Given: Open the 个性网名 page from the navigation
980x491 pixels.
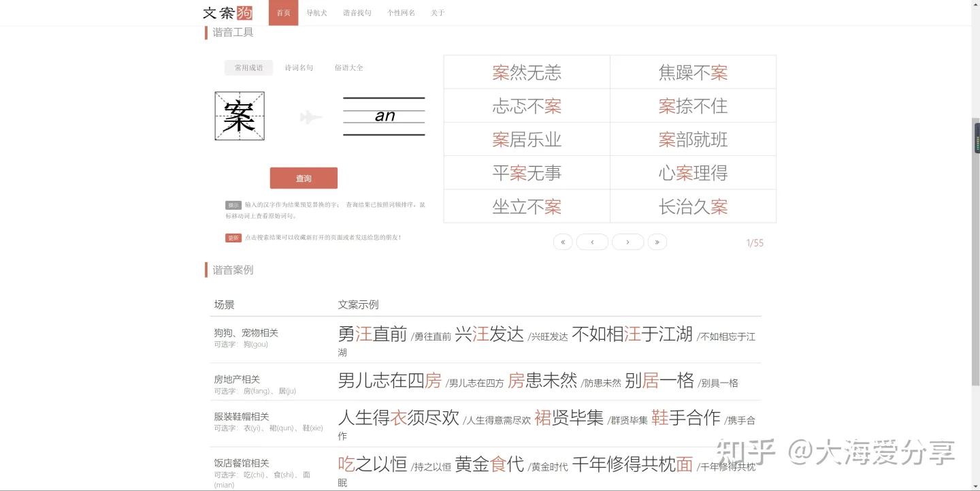Looking at the screenshot, I should coord(401,12).
